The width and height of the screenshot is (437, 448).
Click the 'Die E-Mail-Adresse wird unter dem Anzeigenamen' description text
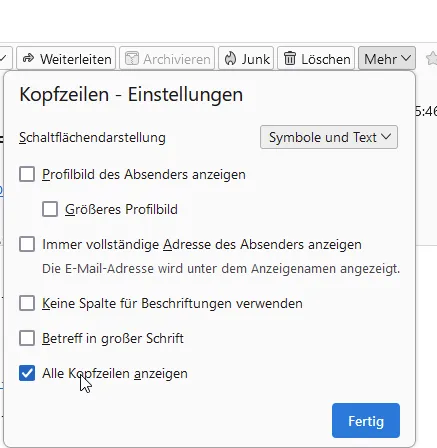221,269
